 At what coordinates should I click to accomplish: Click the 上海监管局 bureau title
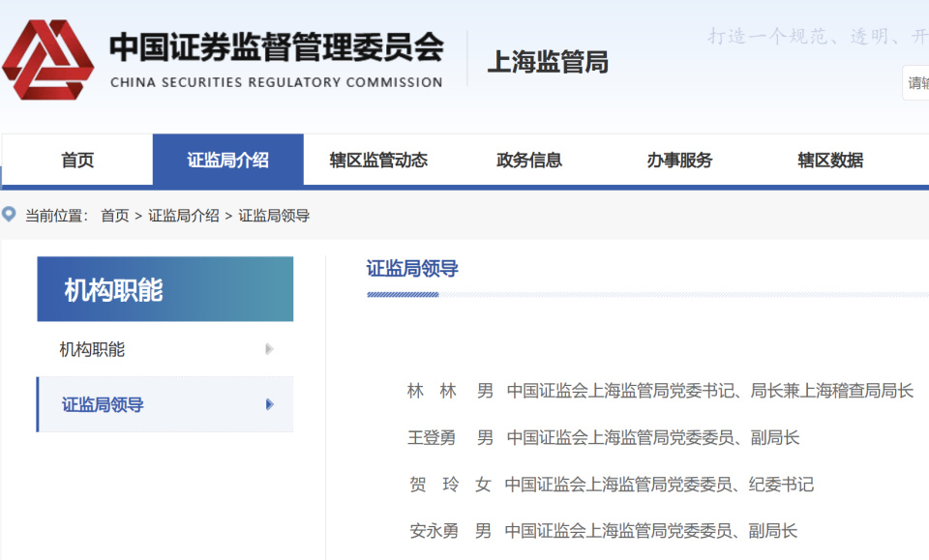click(548, 62)
